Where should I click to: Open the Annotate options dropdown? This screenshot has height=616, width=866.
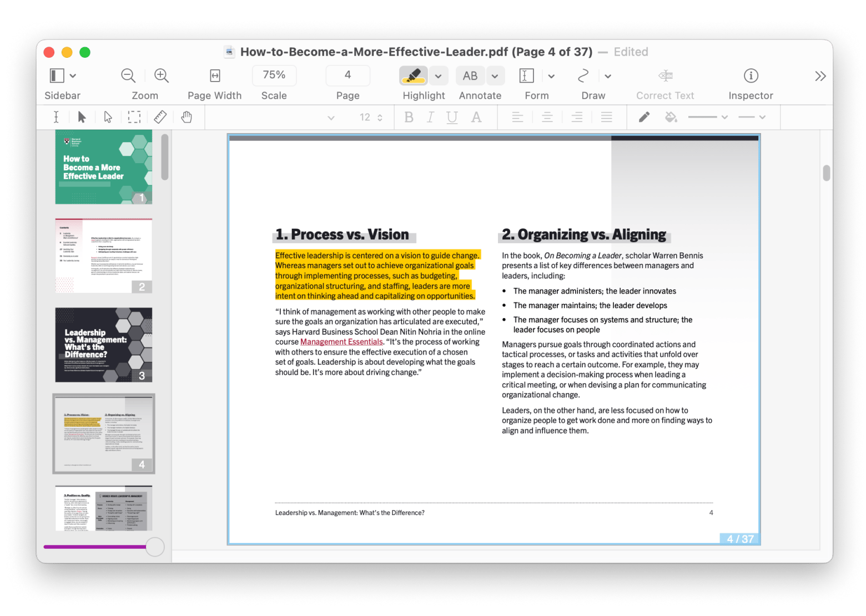tap(495, 76)
